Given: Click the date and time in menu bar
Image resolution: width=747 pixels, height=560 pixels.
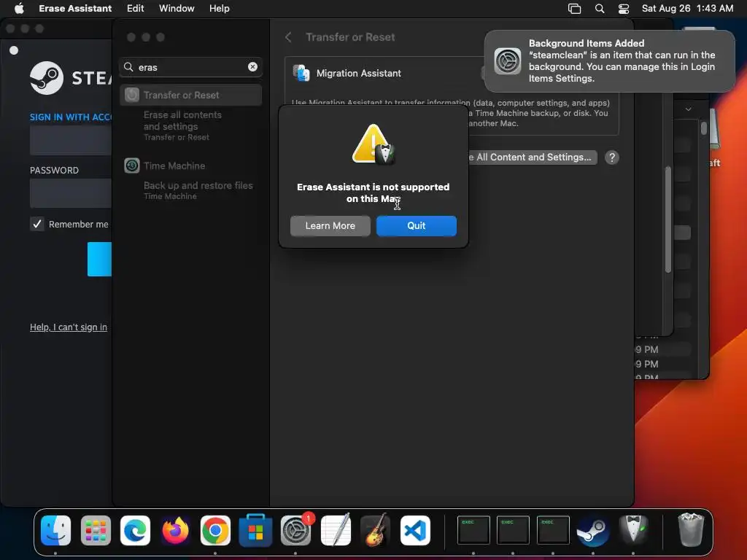Looking at the screenshot, I should click(x=687, y=8).
